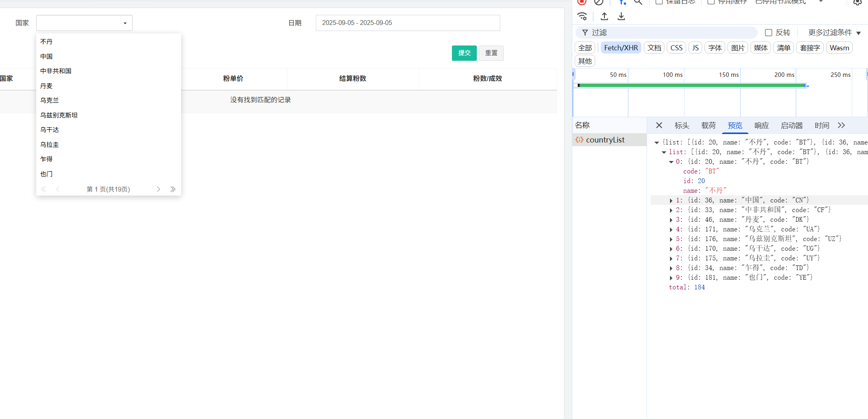868x419 pixels.
Task: Check the 反转 filter option
Action: (769, 33)
